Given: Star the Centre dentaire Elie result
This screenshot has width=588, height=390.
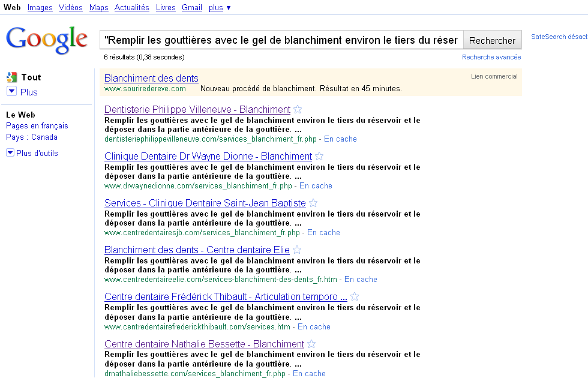Looking at the screenshot, I should pyautogui.click(x=297, y=250).
